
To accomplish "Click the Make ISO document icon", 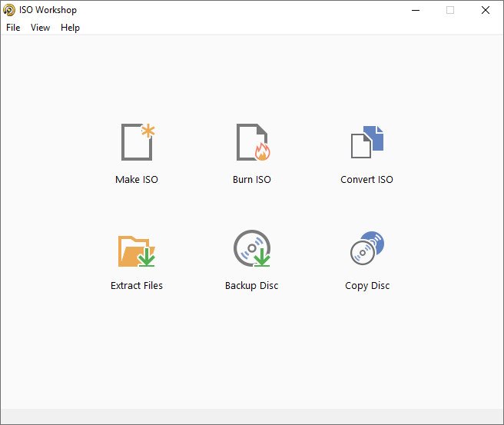I will coord(137,142).
